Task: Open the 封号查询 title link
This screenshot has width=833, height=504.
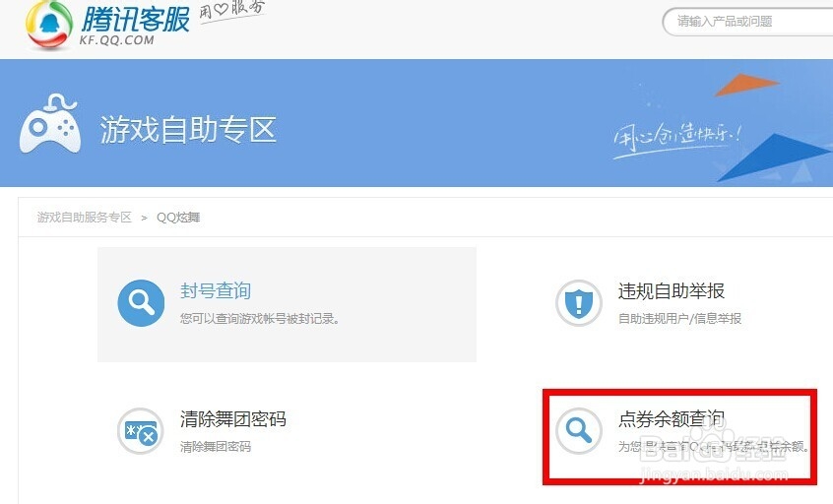Action: [x=216, y=290]
